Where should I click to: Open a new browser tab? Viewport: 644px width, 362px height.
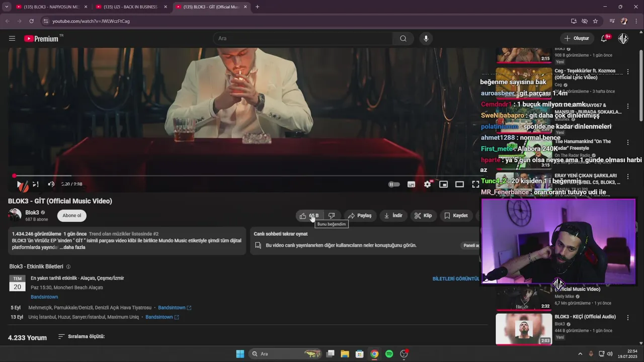(257, 7)
